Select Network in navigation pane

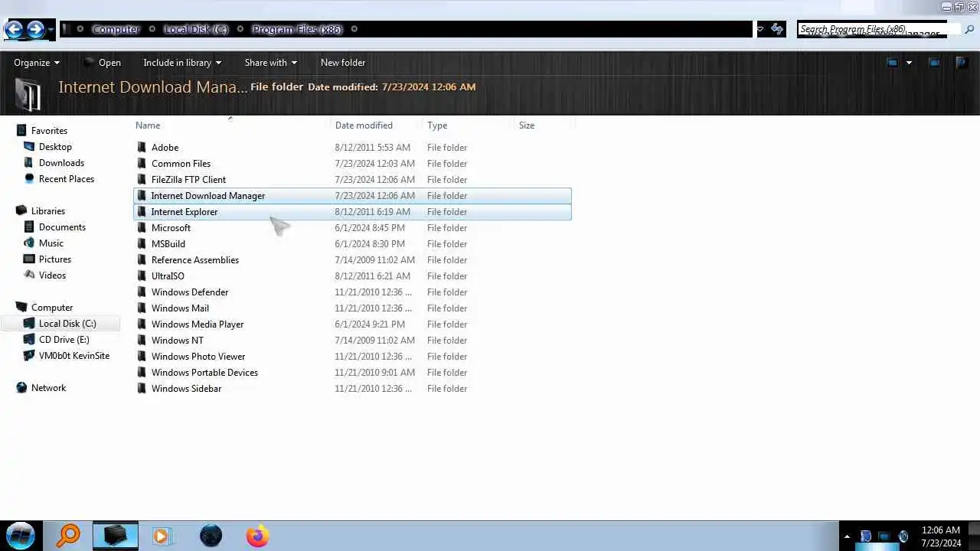[x=48, y=388]
